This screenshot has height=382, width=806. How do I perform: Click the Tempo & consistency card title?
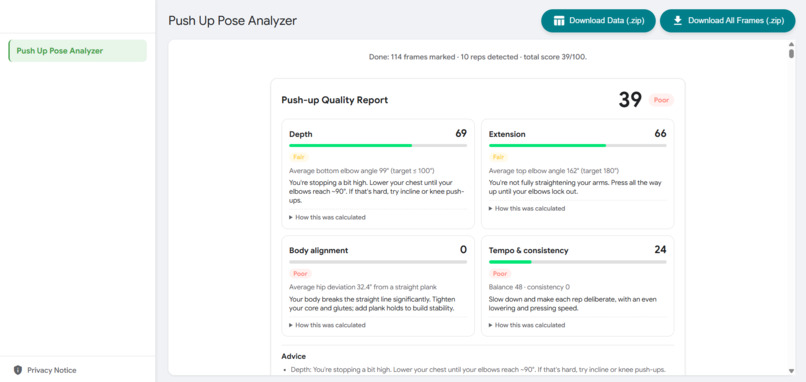[x=528, y=250]
